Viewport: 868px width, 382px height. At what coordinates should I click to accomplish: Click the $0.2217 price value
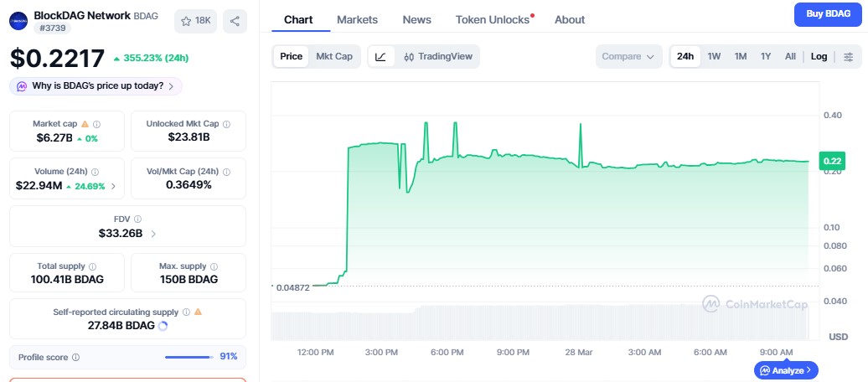click(58, 58)
